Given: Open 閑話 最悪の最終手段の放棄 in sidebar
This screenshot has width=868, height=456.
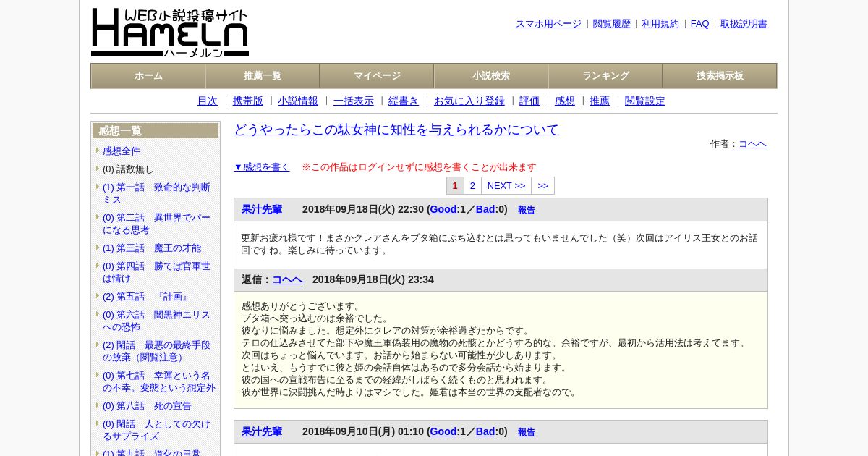Looking at the screenshot, I should (156, 351).
